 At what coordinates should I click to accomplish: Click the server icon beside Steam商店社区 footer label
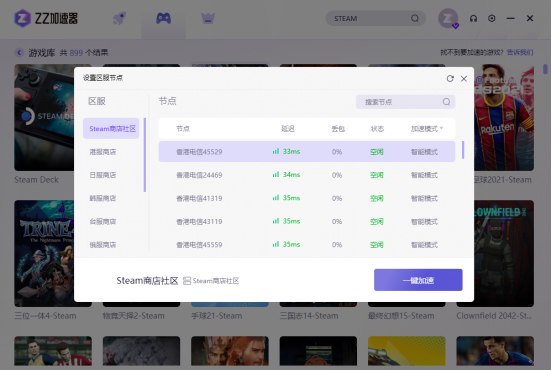coord(187,281)
